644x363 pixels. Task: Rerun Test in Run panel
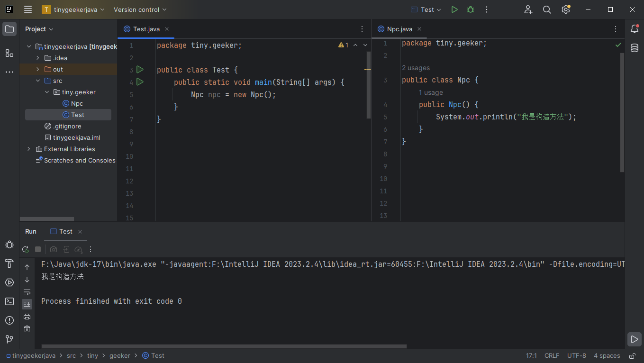coord(26,249)
